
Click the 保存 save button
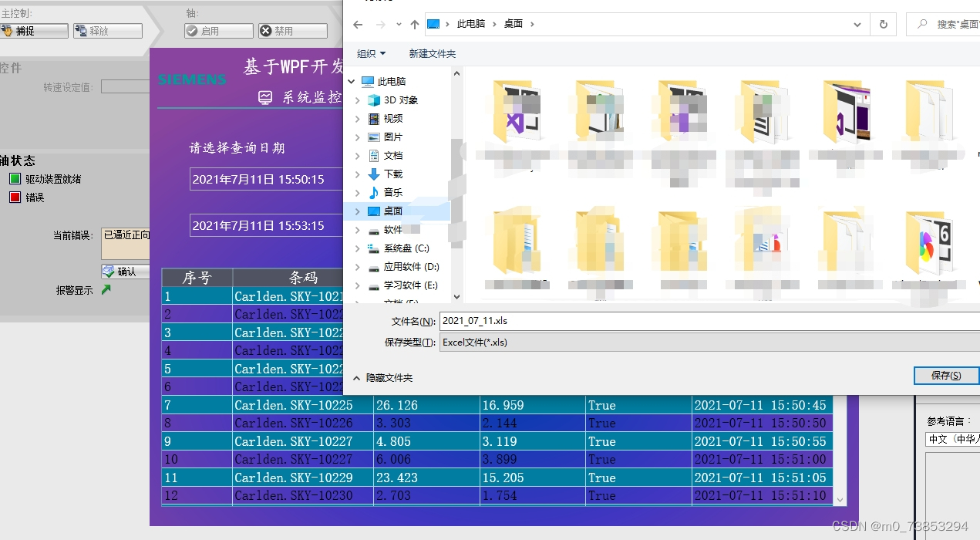click(x=946, y=376)
